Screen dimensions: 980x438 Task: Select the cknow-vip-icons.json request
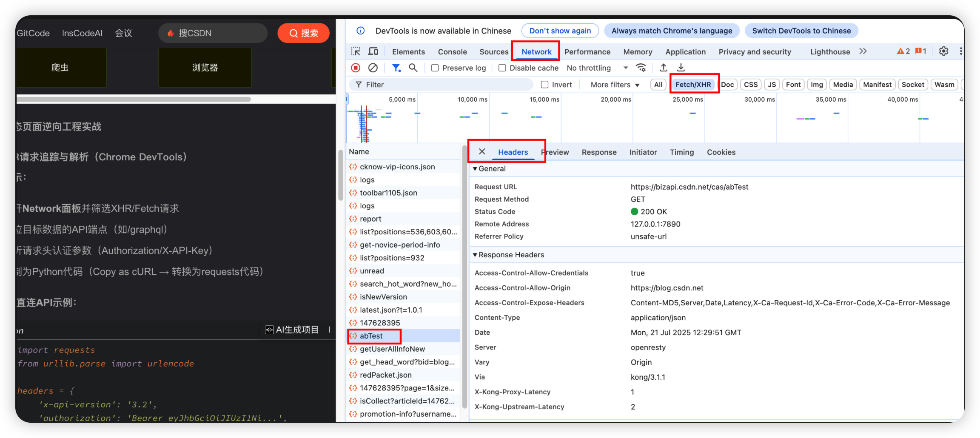(x=403, y=167)
